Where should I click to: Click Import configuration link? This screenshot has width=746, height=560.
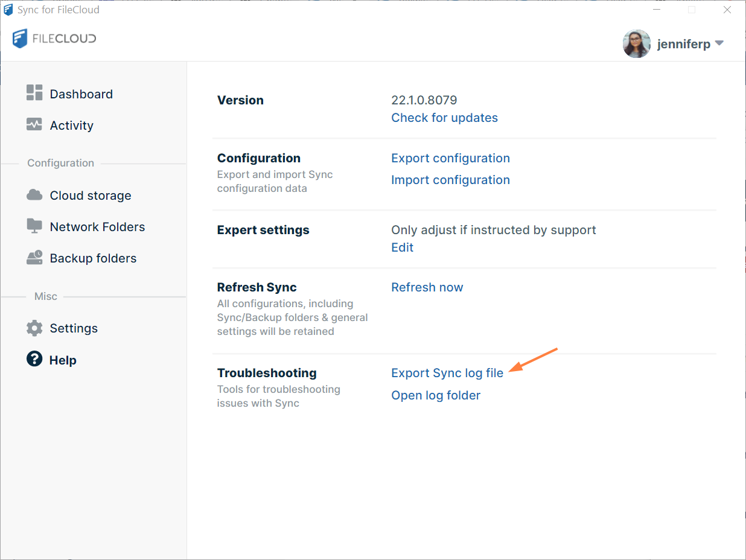(x=450, y=180)
